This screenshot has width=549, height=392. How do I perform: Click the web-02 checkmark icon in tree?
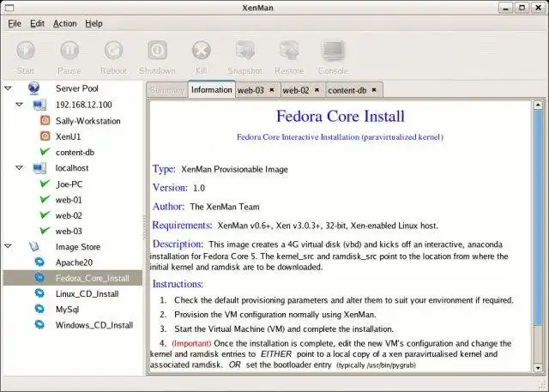(45, 215)
